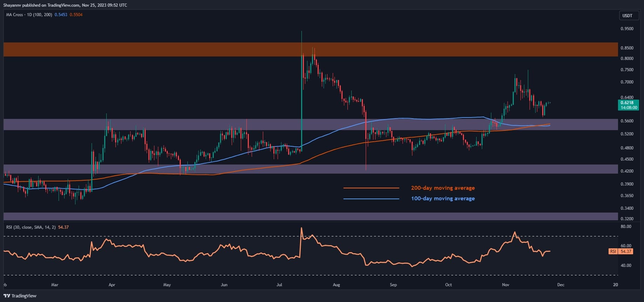Click the 100-day moving average text label
Screen dimensions: 644x302
point(443,199)
